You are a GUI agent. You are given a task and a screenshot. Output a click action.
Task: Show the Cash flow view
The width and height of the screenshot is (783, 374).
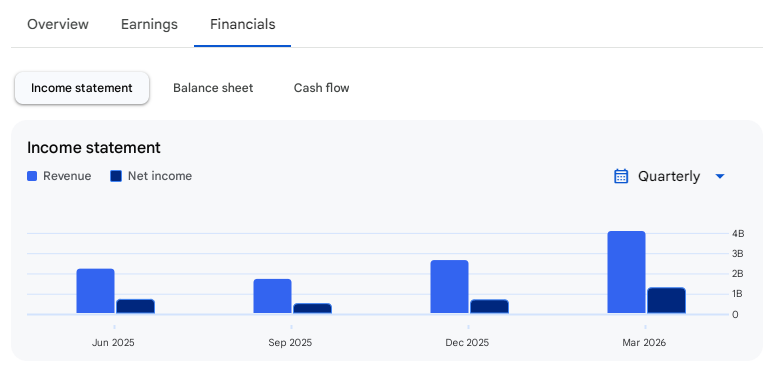(x=322, y=88)
